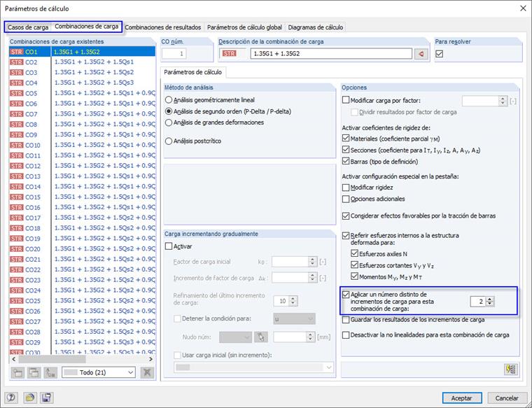
Task: Click the Modificar carga factor stepper
Action: point(503,100)
